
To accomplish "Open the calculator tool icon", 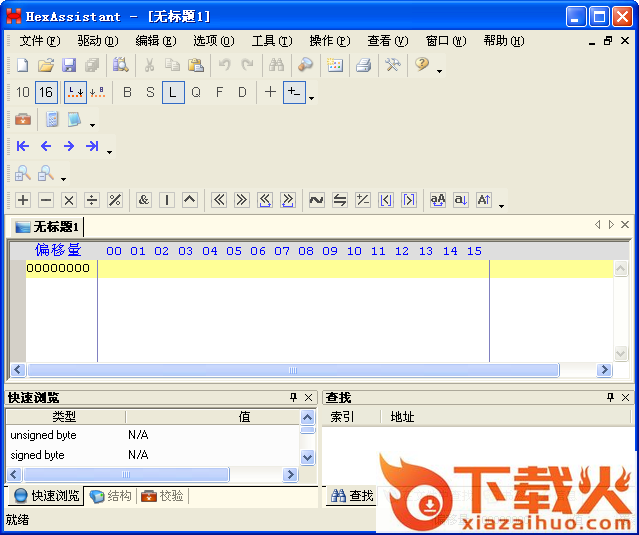I will click(x=52, y=119).
